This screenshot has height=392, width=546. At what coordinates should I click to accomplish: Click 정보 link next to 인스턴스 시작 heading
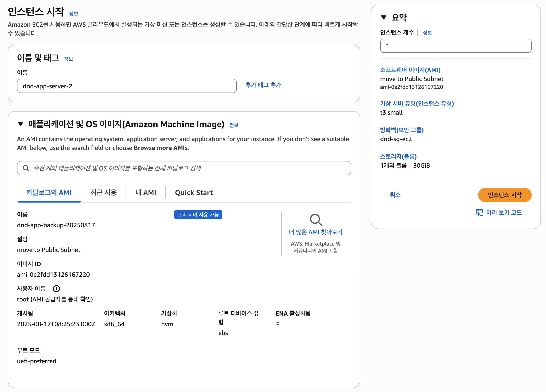74,14
